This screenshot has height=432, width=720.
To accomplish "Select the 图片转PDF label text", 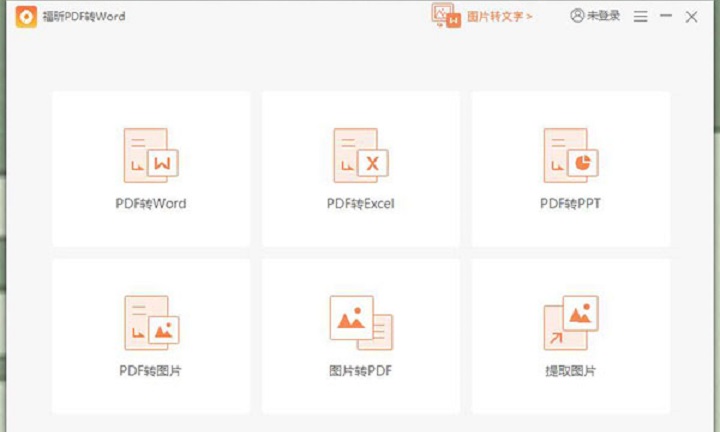I will coord(360,370).
